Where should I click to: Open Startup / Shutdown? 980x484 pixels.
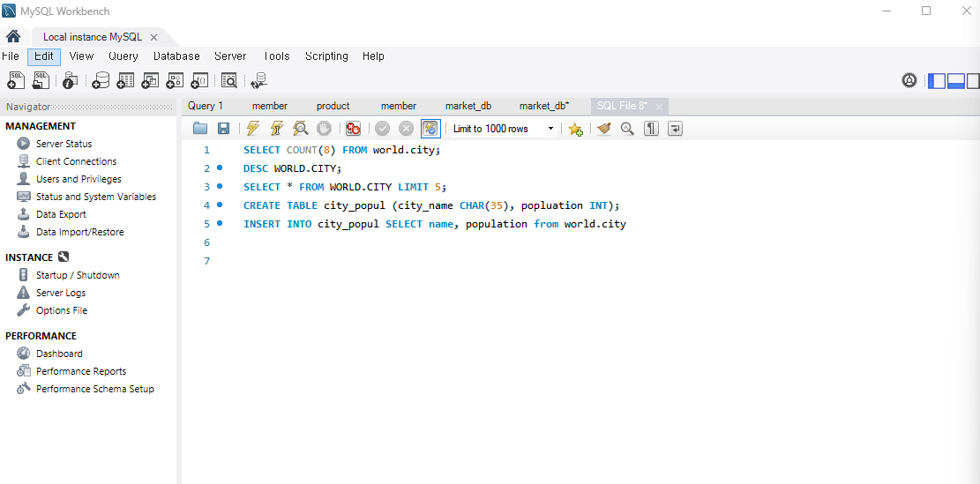coord(78,275)
